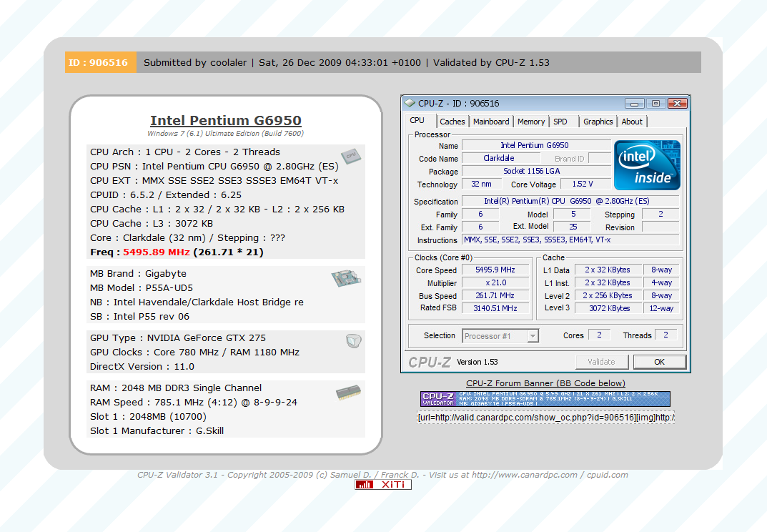767x532 pixels.
Task: Switch to the CPU tab
Action: [x=417, y=120]
